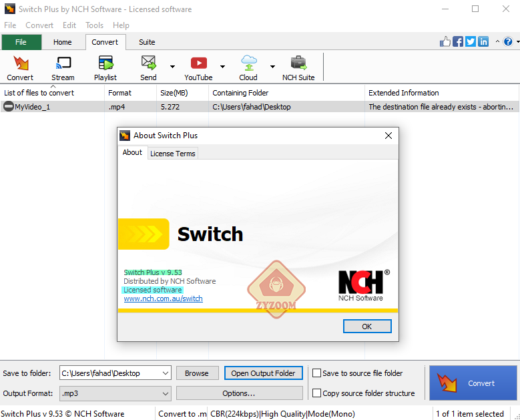Click the Extended Information column header

tap(442, 93)
